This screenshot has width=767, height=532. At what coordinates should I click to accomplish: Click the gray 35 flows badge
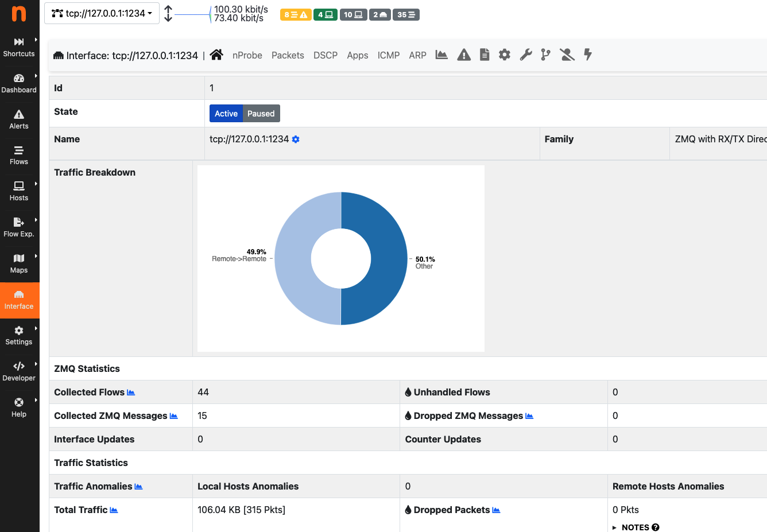[x=406, y=15]
